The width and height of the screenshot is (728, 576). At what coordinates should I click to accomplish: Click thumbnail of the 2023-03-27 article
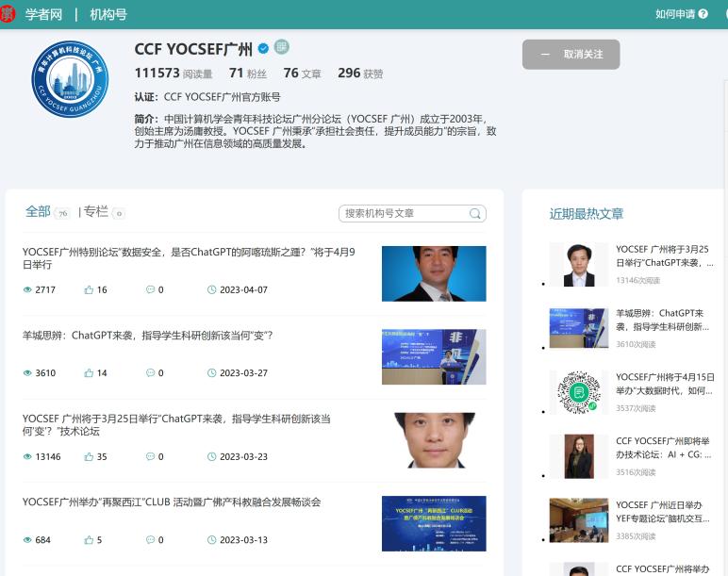point(434,357)
